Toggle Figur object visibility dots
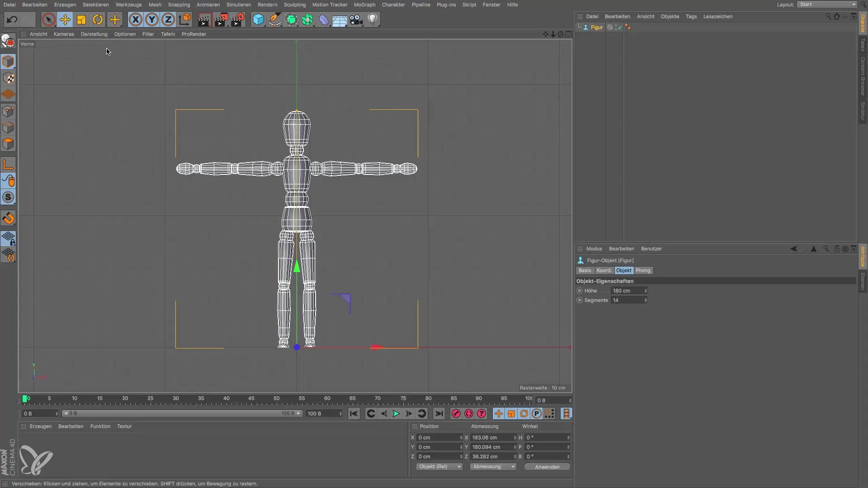The width and height of the screenshot is (868, 488). tap(616, 28)
